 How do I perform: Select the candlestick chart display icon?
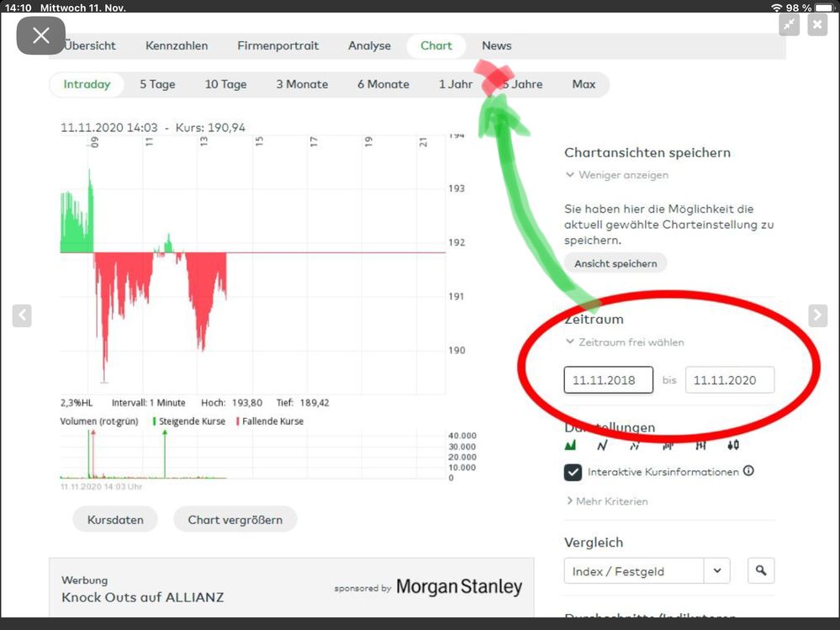click(x=733, y=445)
